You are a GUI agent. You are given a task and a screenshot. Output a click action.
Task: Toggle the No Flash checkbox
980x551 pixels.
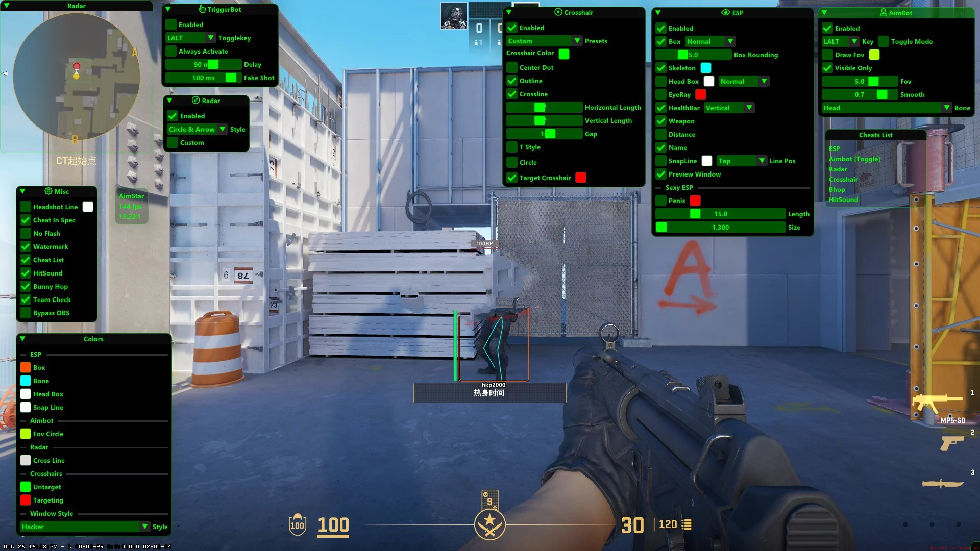(x=26, y=234)
